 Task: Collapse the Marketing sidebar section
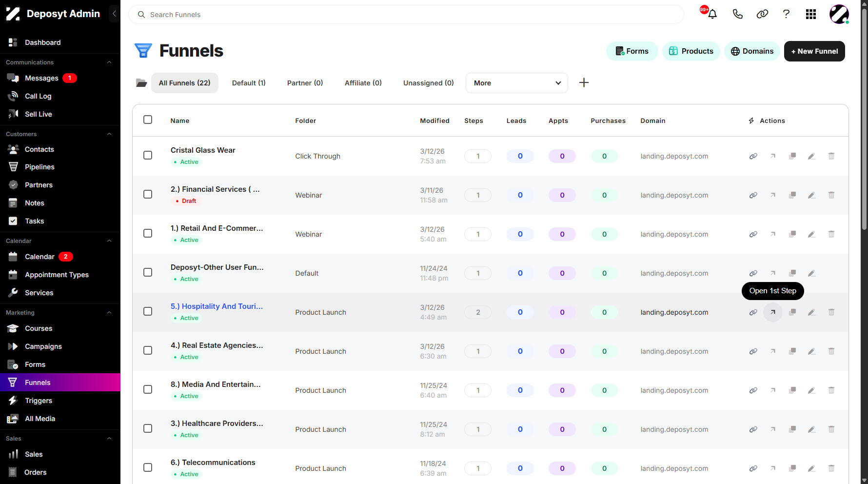tap(109, 313)
